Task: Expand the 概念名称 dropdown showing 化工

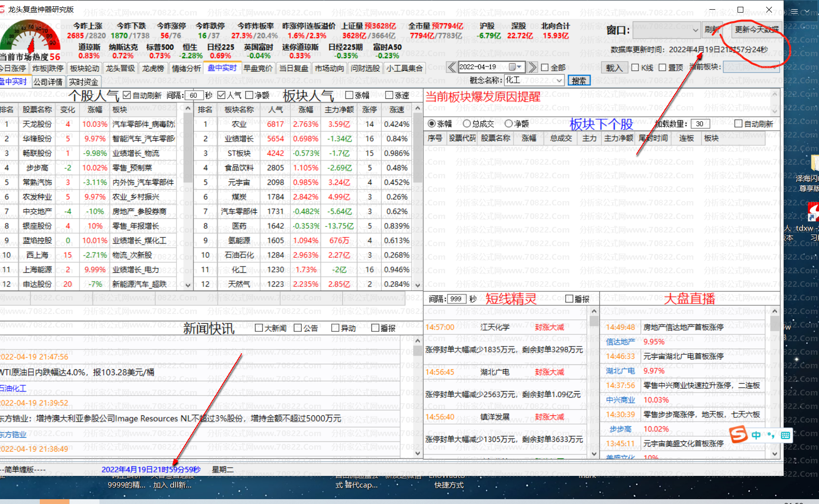Action: point(560,80)
